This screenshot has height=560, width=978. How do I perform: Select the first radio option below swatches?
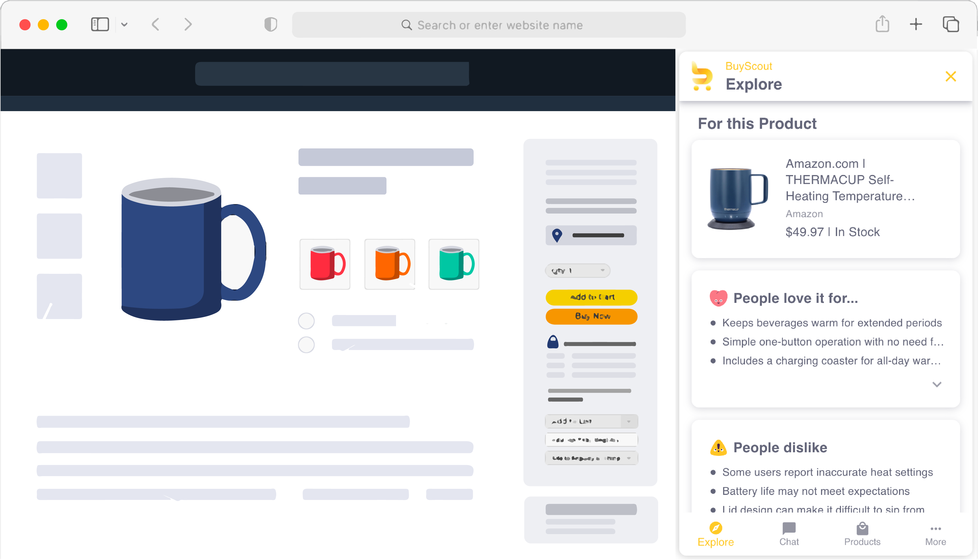(x=306, y=321)
